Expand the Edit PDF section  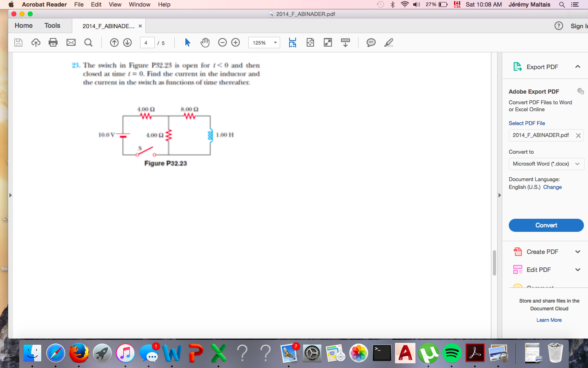(x=577, y=270)
